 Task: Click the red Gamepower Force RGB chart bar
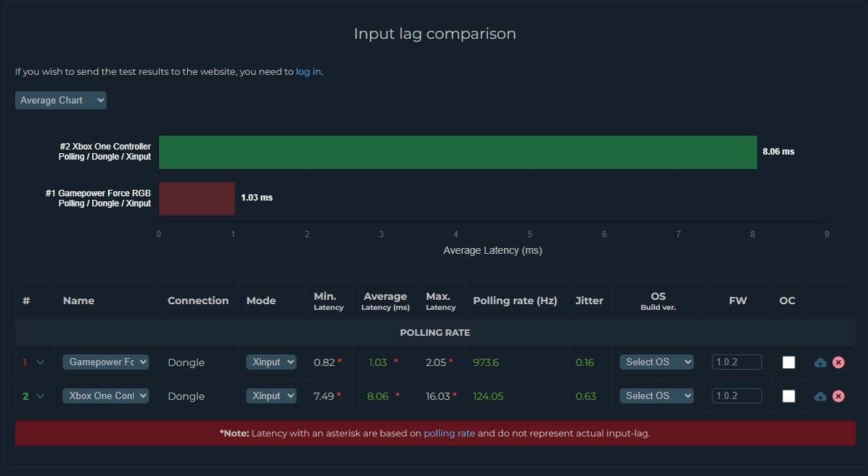(x=196, y=198)
